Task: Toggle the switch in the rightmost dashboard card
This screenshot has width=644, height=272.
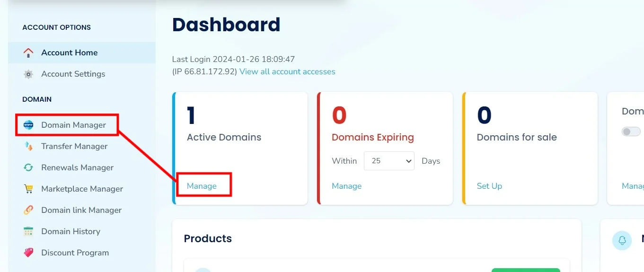Action: click(631, 132)
